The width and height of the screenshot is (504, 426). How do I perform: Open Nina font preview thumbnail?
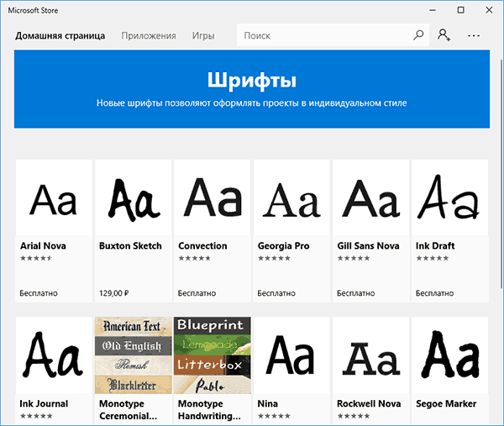click(x=291, y=355)
